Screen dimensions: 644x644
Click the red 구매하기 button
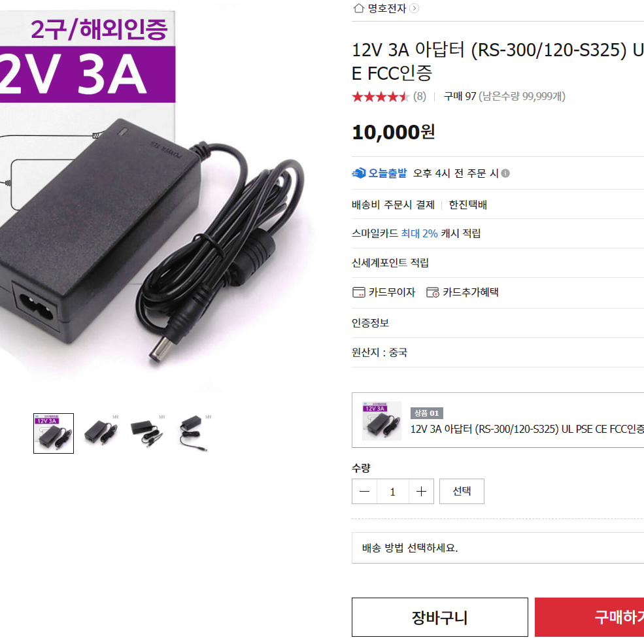[589, 617]
